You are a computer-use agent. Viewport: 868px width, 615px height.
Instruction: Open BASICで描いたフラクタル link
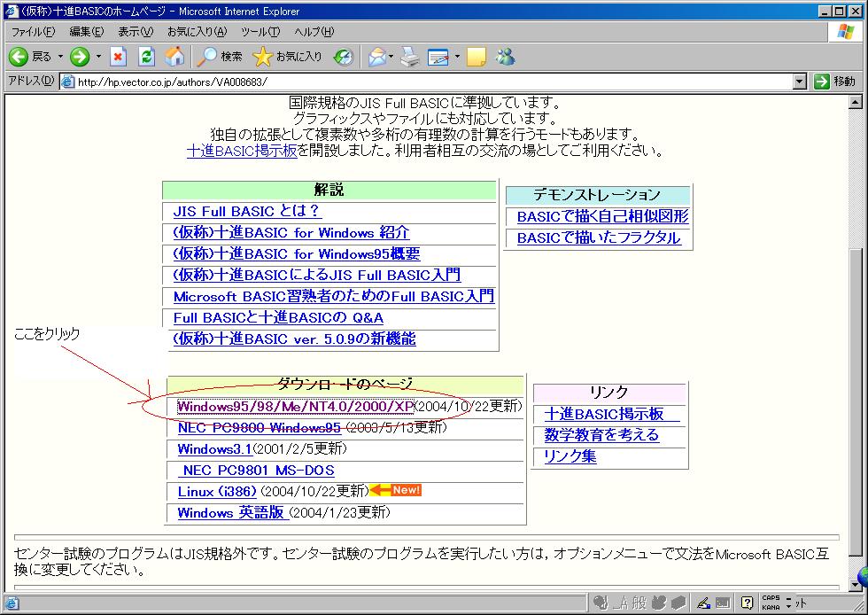pyautogui.click(x=599, y=237)
